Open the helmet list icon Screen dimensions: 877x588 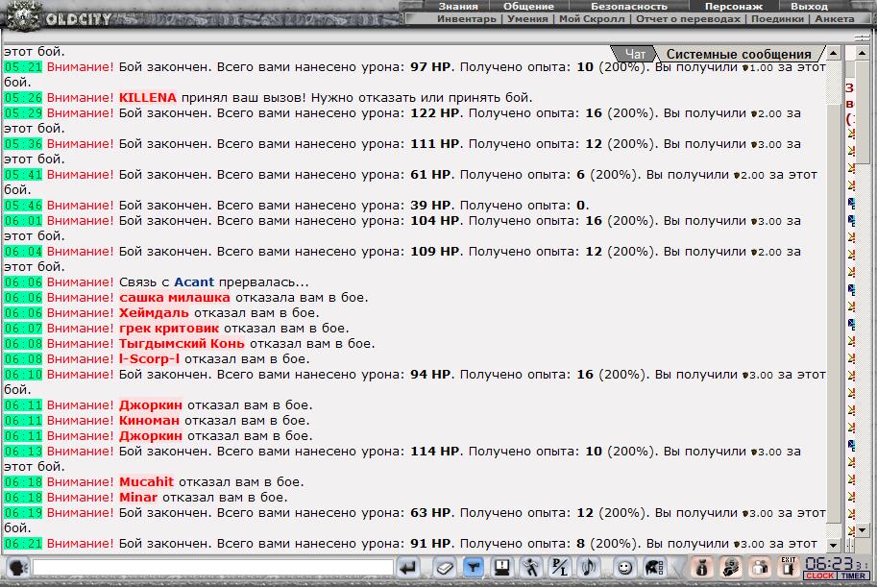pyautogui.click(x=653, y=568)
